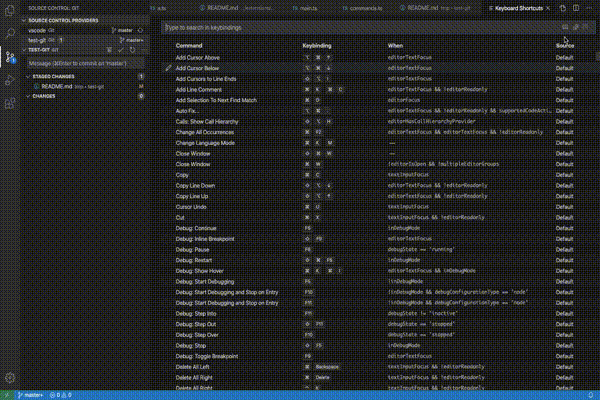Viewport: 600px width, 400px height.
Task: Select the Cursor Undo row
Action: 379,207
